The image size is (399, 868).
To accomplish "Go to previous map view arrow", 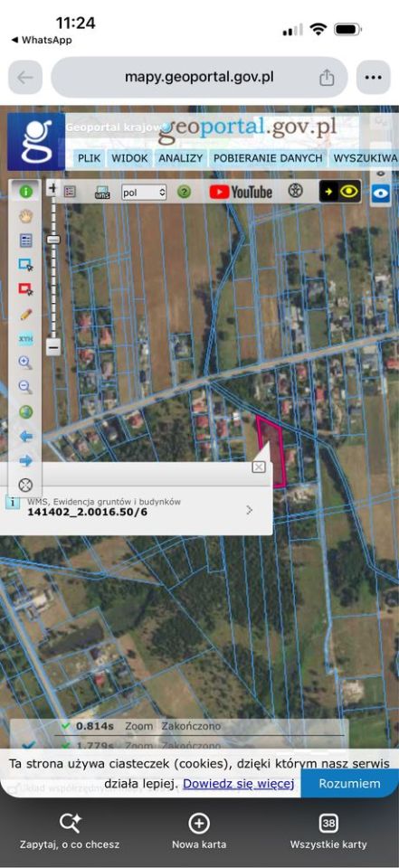I will point(26,436).
